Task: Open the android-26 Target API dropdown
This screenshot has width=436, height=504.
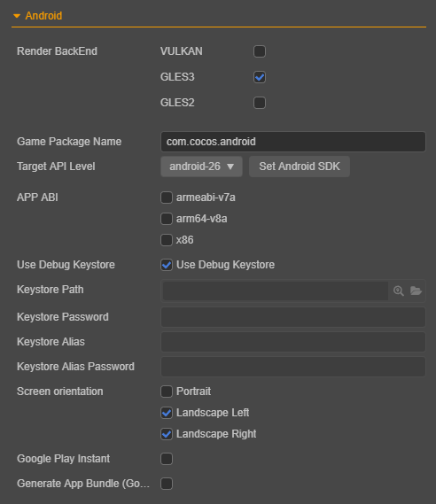Action: (x=201, y=167)
